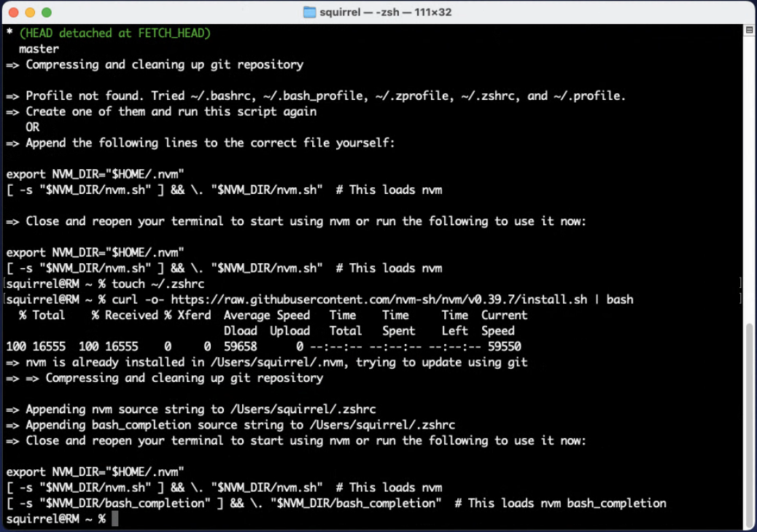This screenshot has width=757, height=532.
Task: Click the 'master' branch name line
Action: (39, 49)
